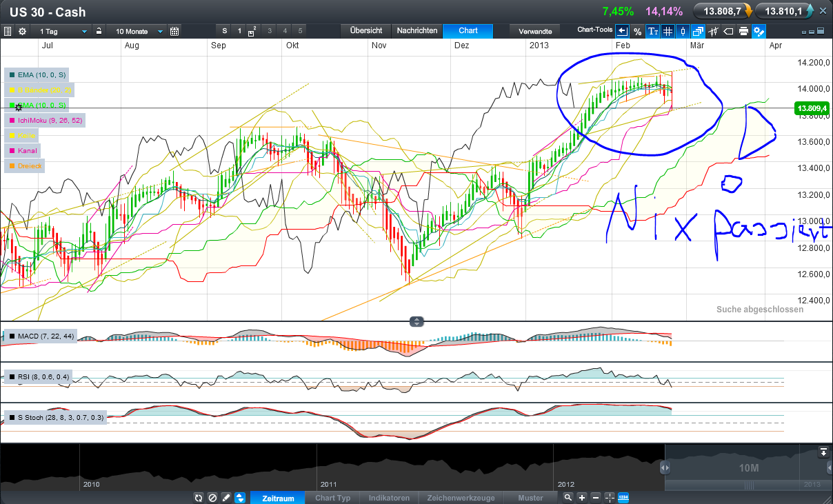Grab the left handle of timeline range
The width and height of the screenshot is (833, 504).
(x=665, y=468)
